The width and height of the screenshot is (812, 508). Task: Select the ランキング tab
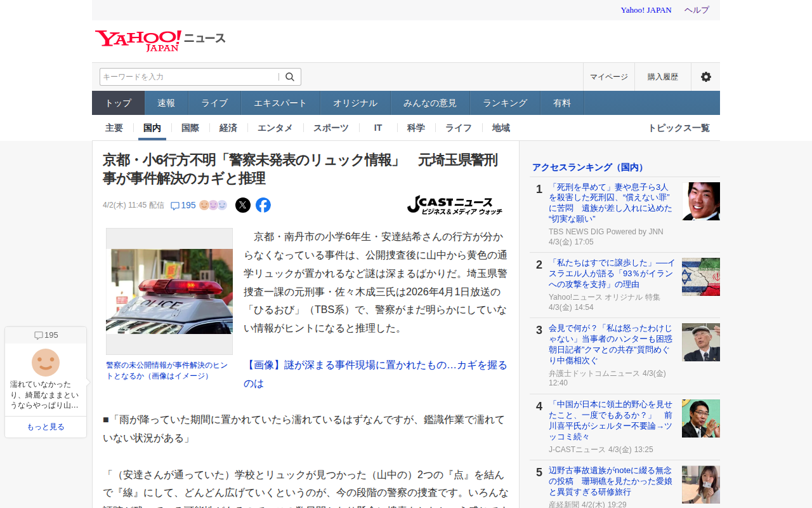coord(505,103)
